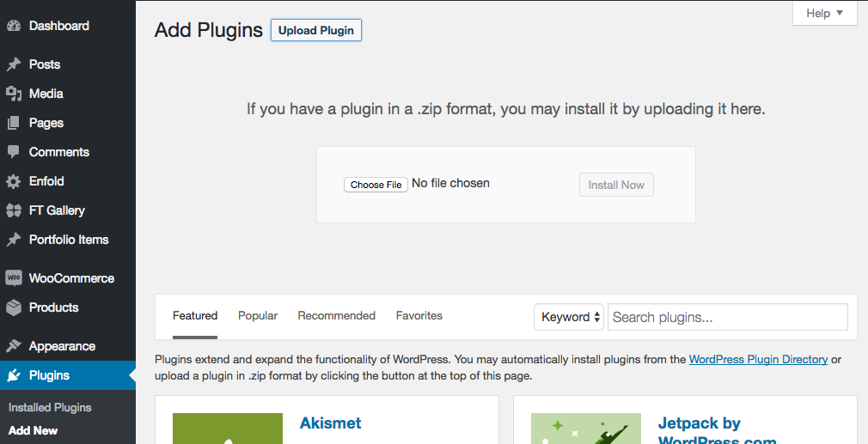Image resolution: width=868 pixels, height=444 pixels.
Task: Switch to the Popular tab
Action: tap(258, 316)
